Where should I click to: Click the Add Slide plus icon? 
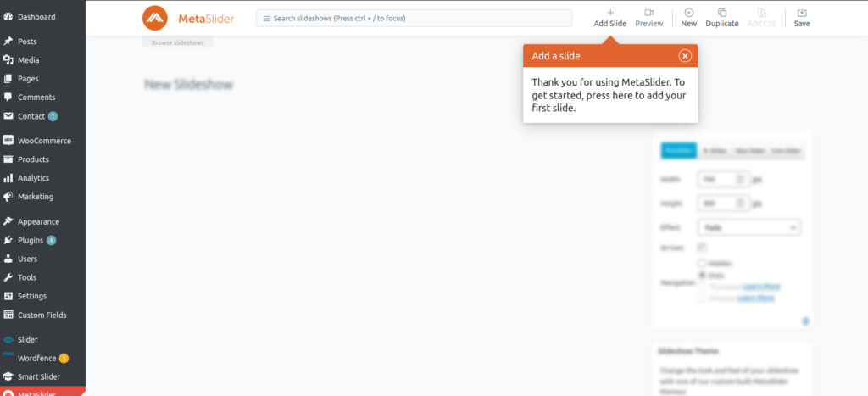[x=609, y=13]
